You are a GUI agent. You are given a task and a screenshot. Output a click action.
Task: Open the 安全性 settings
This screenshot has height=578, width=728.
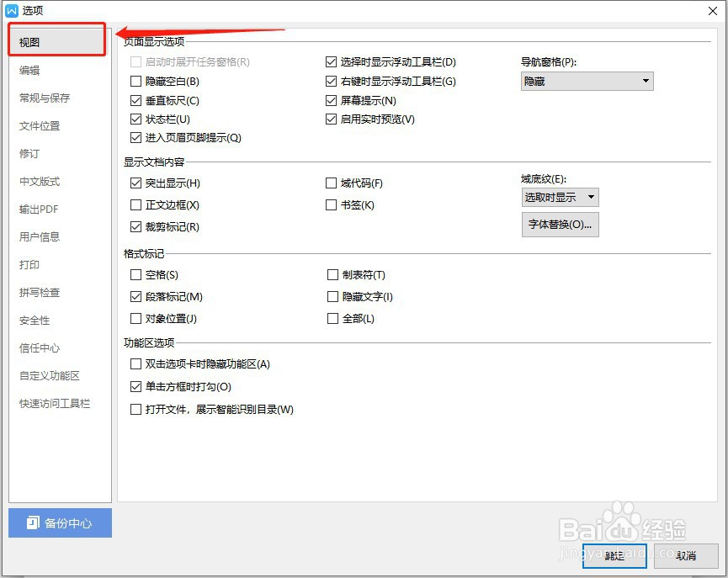(x=35, y=321)
